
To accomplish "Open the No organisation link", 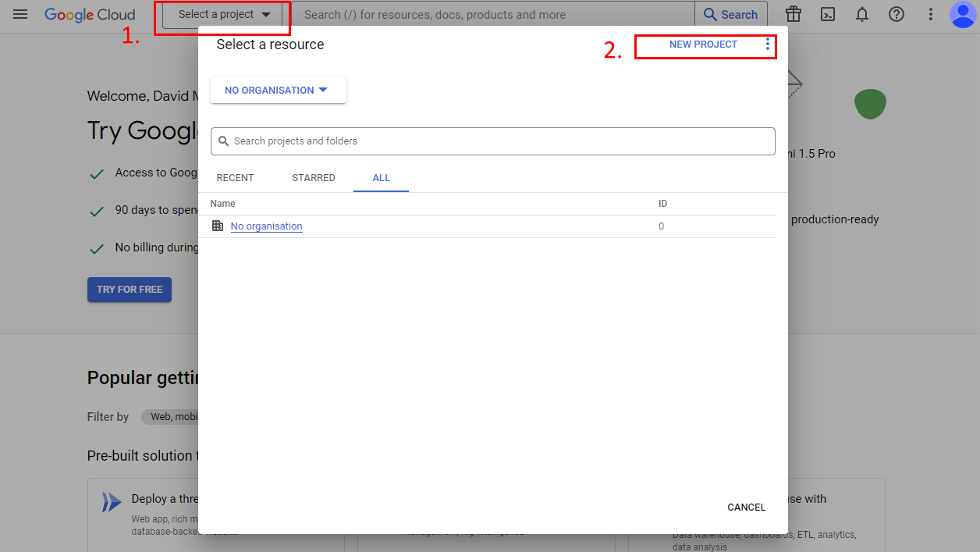I will (266, 226).
